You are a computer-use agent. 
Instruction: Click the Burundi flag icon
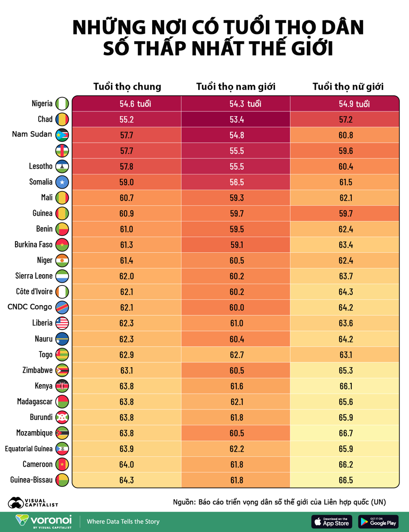pyautogui.click(x=62, y=417)
